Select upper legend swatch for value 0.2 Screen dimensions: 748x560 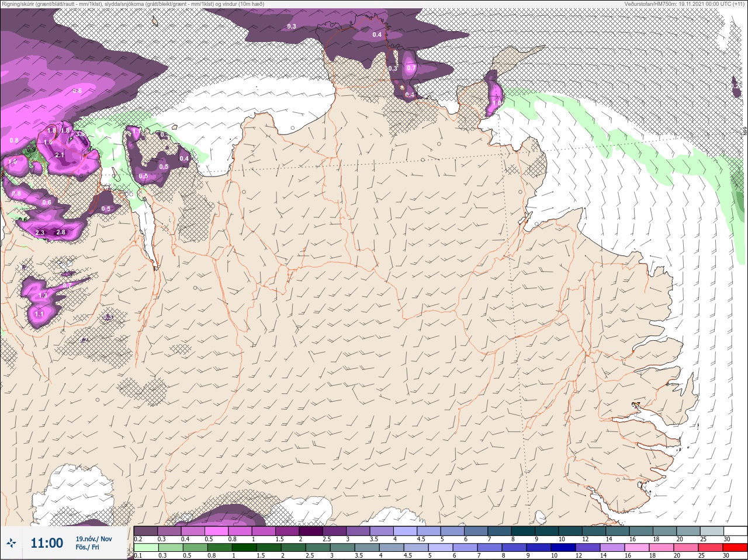146,531
